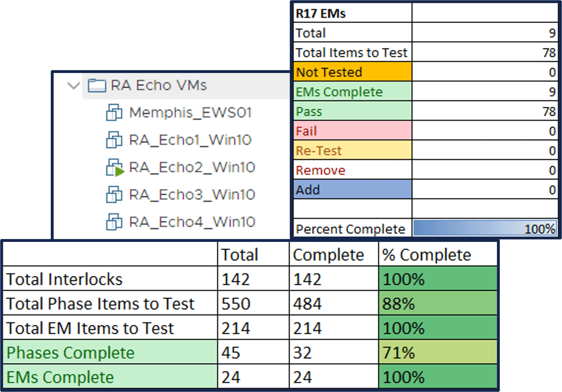Click the Percent Complete progress bar
Viewport: 562px width, 392px height.
pos(485,228)
